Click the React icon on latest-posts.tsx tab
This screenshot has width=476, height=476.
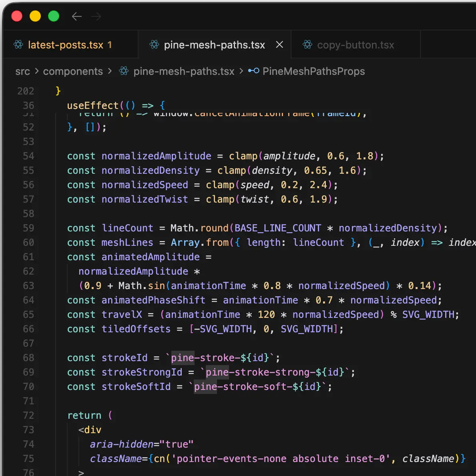(x=18, y=44)
